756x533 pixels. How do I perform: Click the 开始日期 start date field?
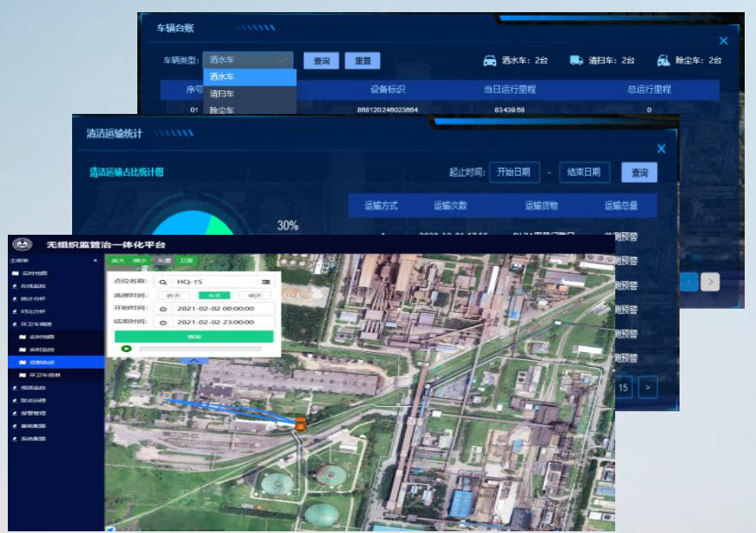[514, 172]
